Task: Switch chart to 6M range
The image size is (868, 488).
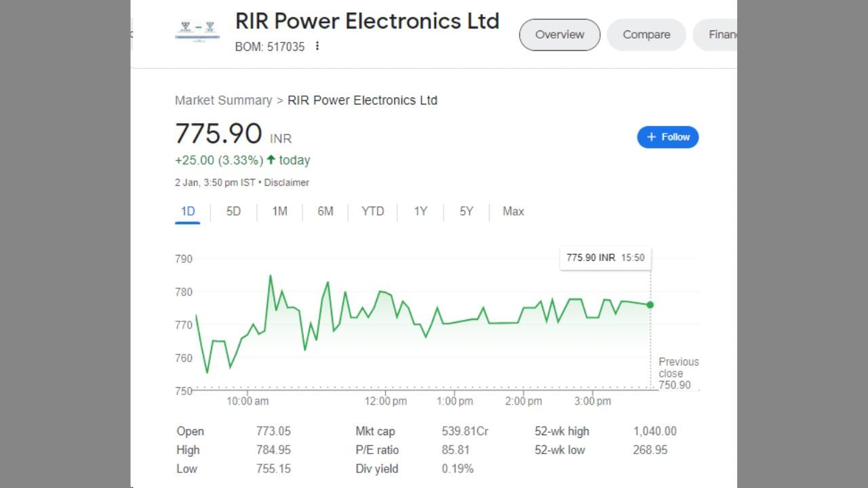Action: pyautogui.click(x=325, y=211)
